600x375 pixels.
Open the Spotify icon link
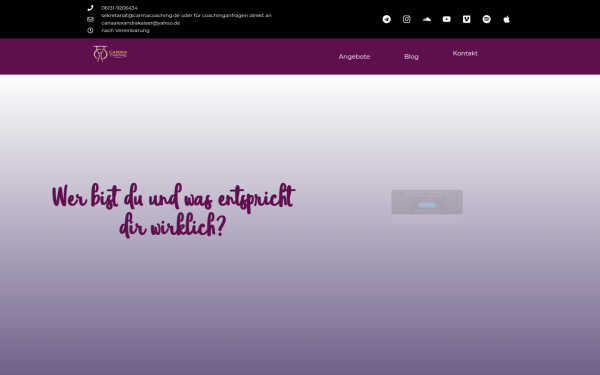[x=486, y=19]
